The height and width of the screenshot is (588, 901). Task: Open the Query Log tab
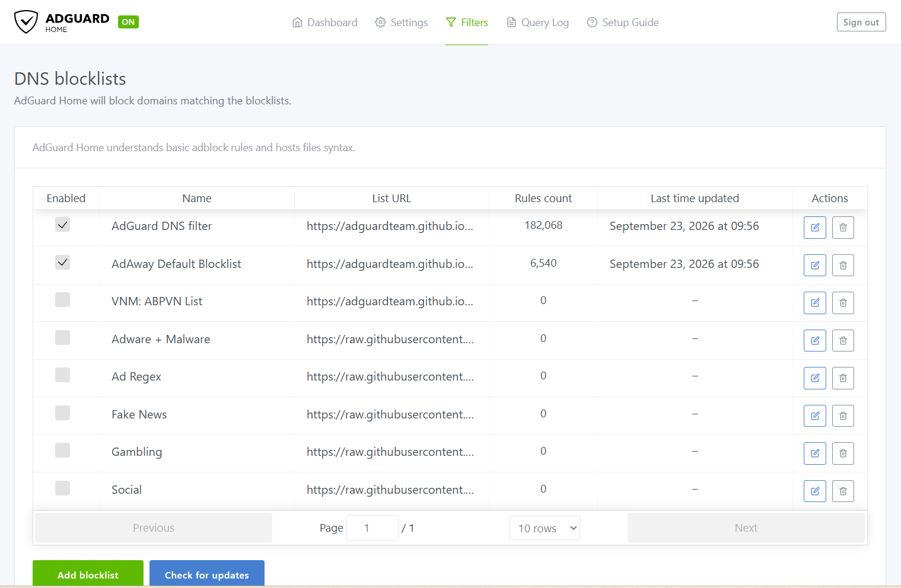[537, 23]
